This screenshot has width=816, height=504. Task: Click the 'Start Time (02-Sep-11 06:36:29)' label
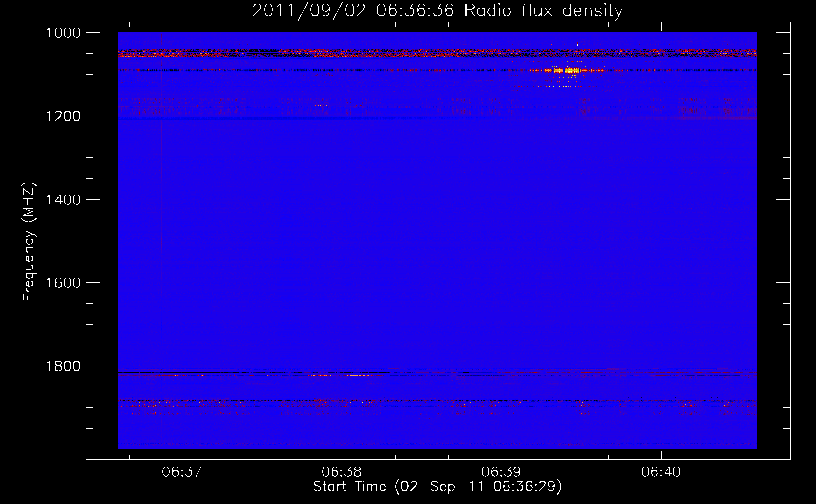click(x=437, y=487)
